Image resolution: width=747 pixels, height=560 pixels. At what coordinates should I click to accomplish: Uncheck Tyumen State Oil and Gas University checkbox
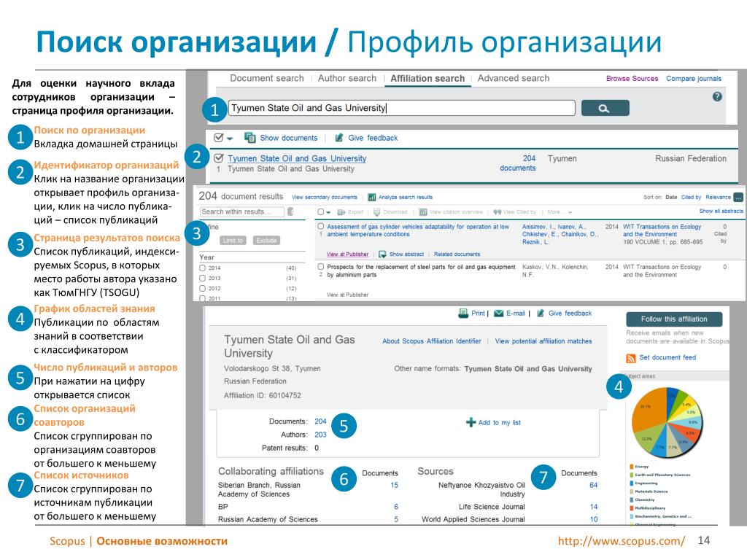pyautogui.click(x=219, y=157)
